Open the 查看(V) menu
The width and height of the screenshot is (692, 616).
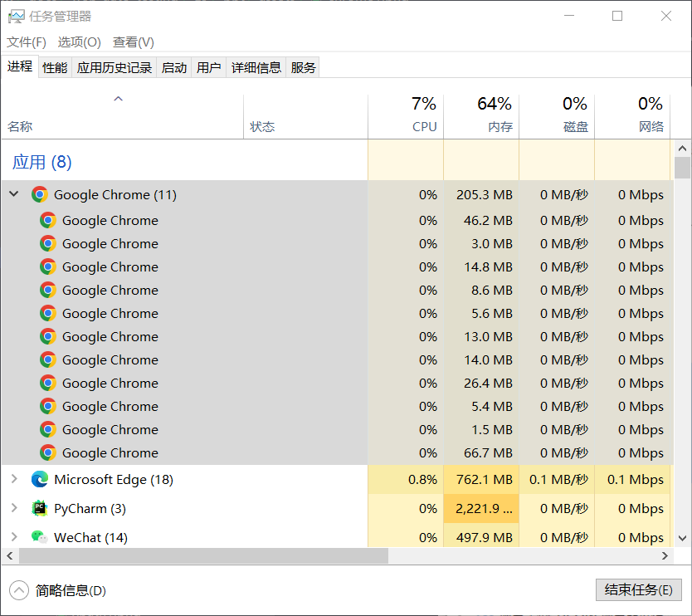[134, 42]
